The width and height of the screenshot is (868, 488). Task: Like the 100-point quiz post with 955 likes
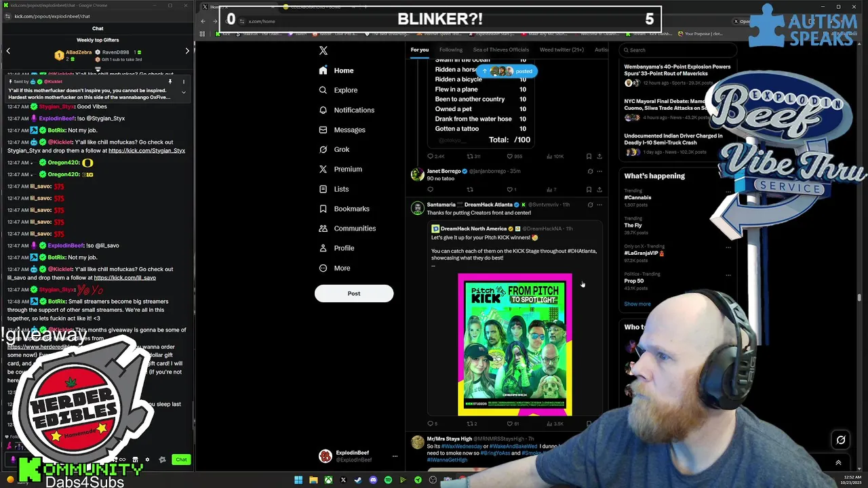point(514,157)
